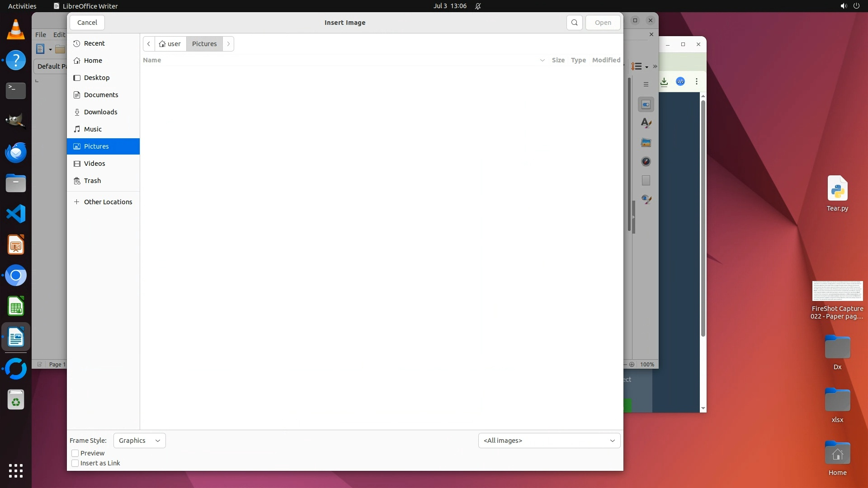Open the File menu
Image resolution: width=868 pixels, height=488 pixels.
point(41,35)
